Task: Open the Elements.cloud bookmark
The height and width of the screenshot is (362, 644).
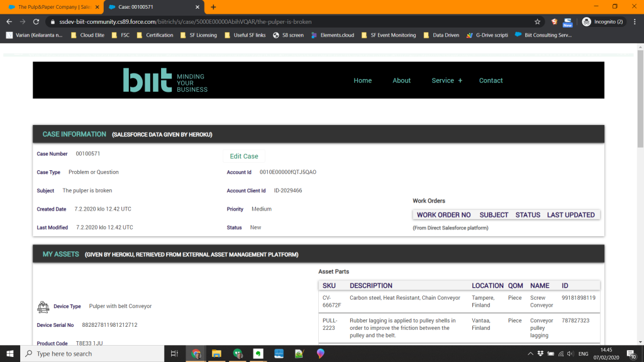Action: click(333, 35)
